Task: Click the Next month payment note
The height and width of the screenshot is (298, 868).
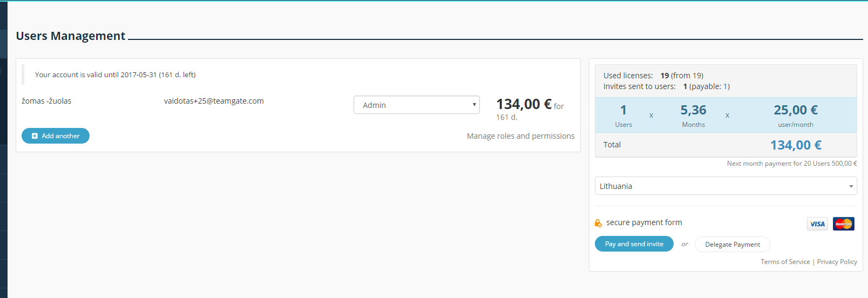Action: [x=792, y=164]
